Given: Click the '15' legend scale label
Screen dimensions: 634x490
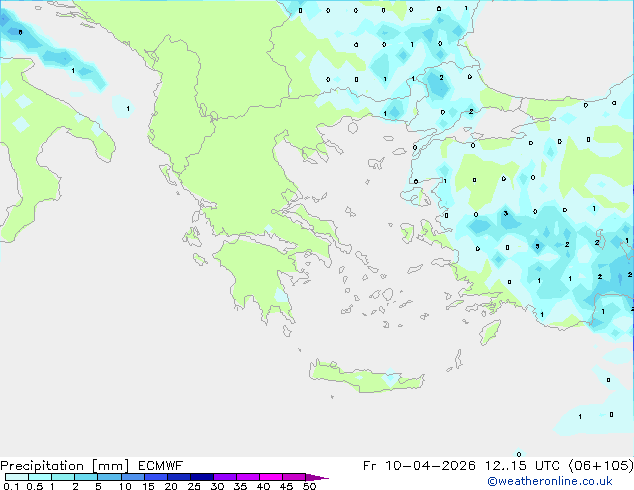Looking at the screenshot, I should [148, 486].
